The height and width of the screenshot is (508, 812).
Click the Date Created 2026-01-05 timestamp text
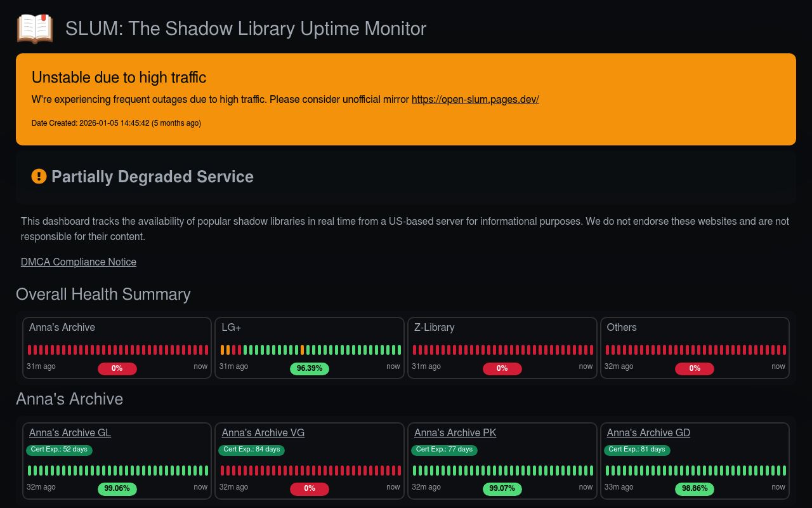pyautogui.click(x=116, y=123)
